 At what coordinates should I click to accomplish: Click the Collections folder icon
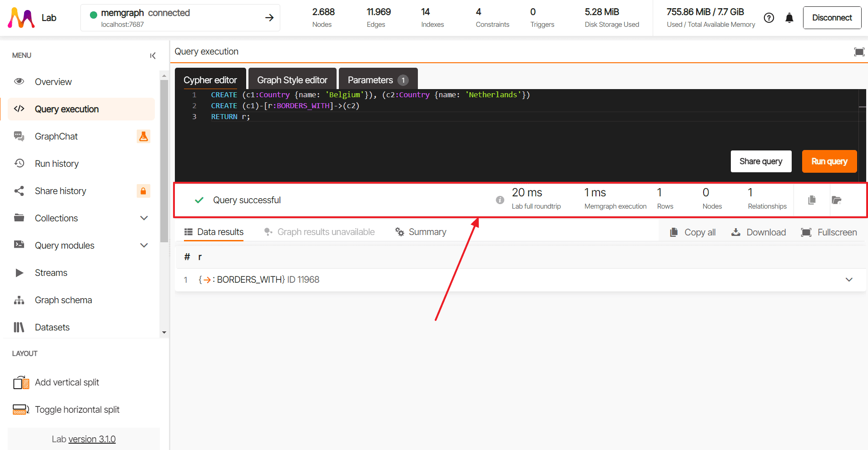19,218
